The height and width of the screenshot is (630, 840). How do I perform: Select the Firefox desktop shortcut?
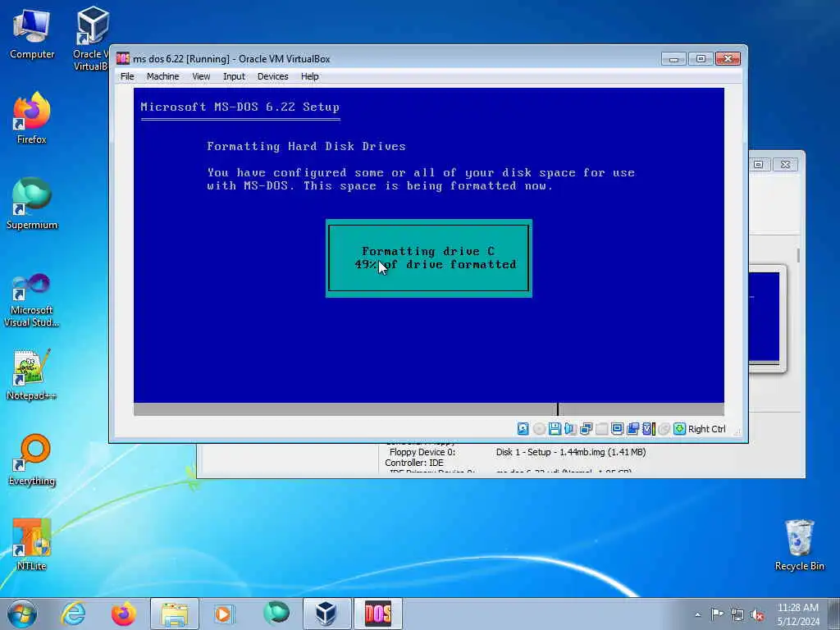(32, 118)
